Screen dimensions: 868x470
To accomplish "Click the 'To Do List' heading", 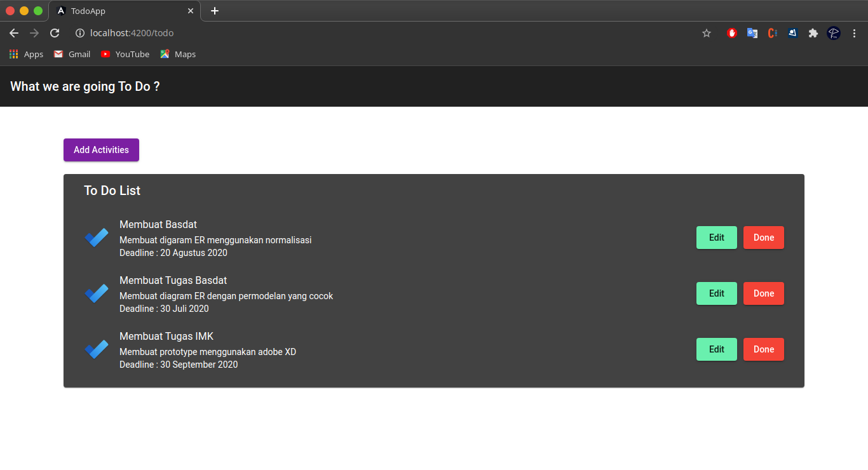I will click(112, 191).
